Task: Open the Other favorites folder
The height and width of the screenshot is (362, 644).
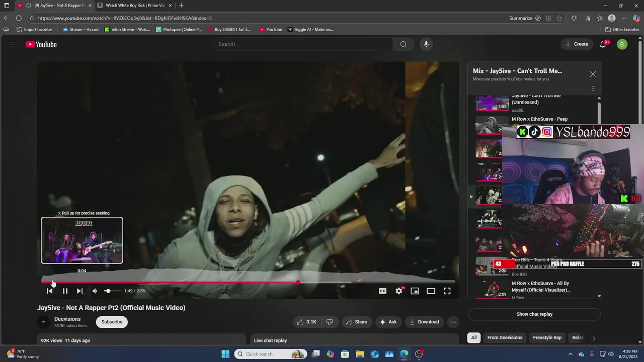Action: tap(622, 29)
